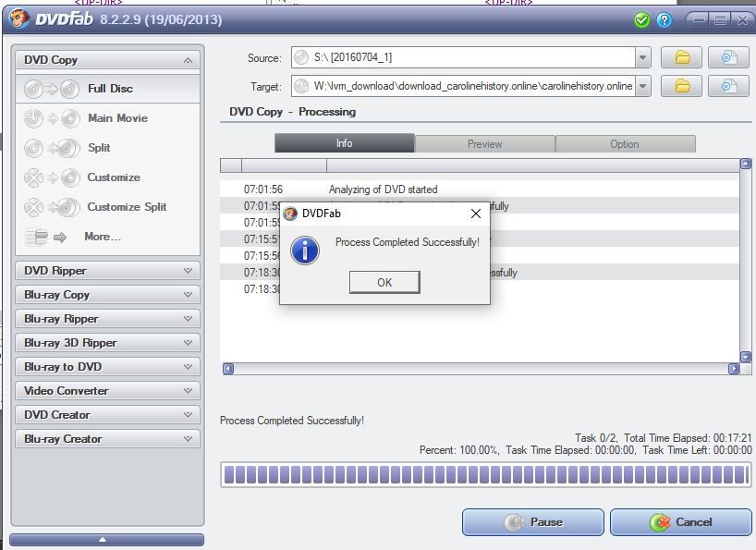Switch to the Preview tab
The width and height of the screenshot is (756, 550).
(484, 144)
